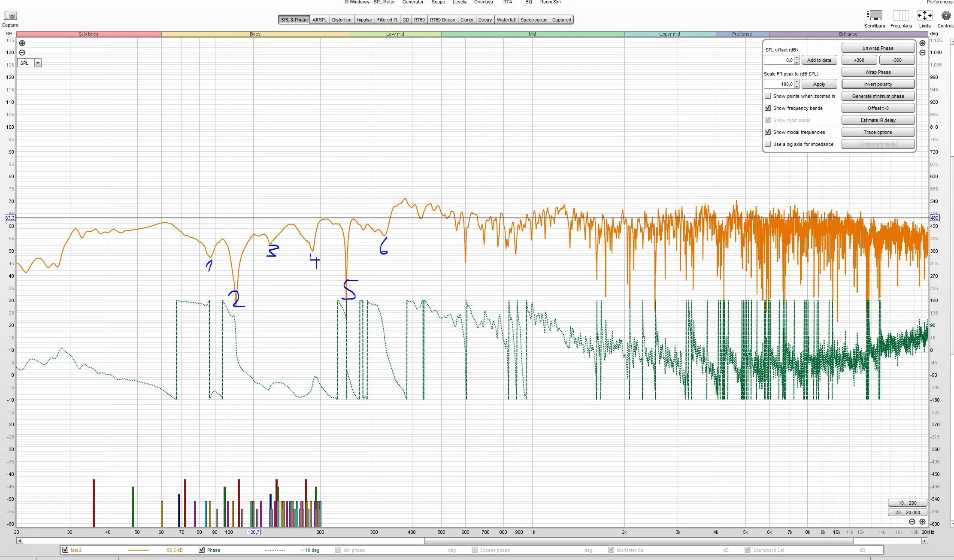Open the Controls gear icon
The height and width of the screenshot is (560, 954).
[x=946, y=16]
